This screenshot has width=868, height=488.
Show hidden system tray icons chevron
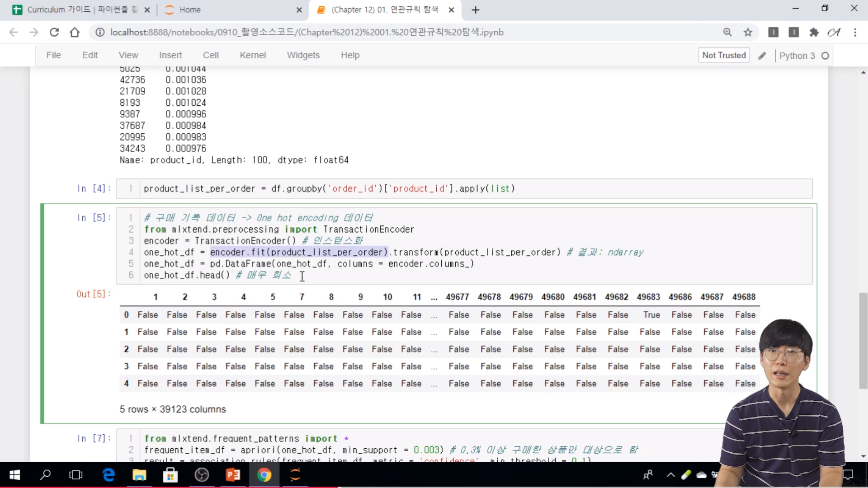(x=671, y=475)
